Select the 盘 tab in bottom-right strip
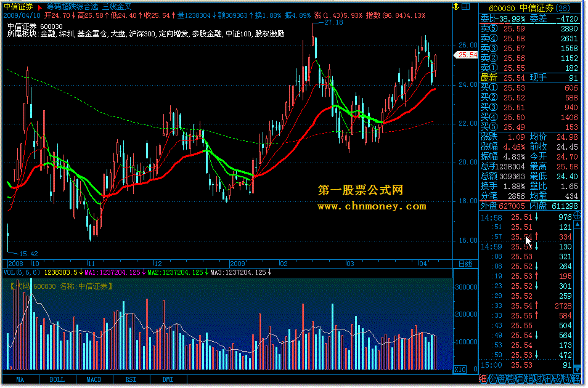The image size is (588, 388). pos(500,379)
